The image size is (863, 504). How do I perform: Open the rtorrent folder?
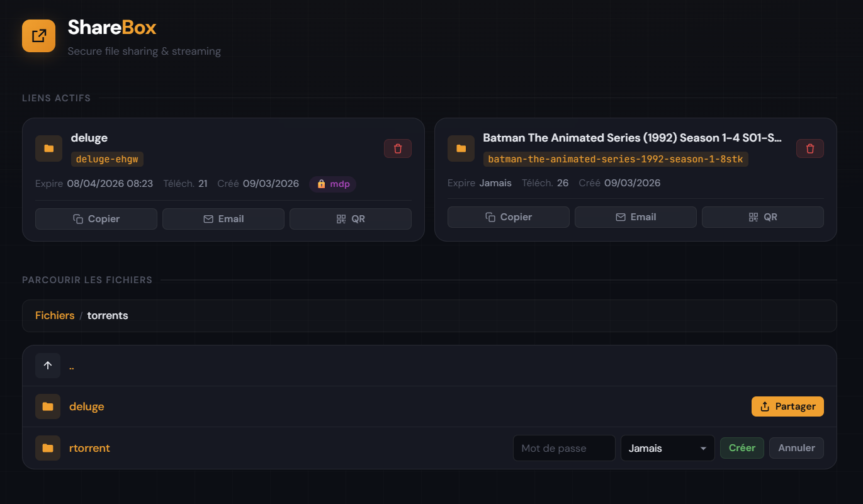89,448
